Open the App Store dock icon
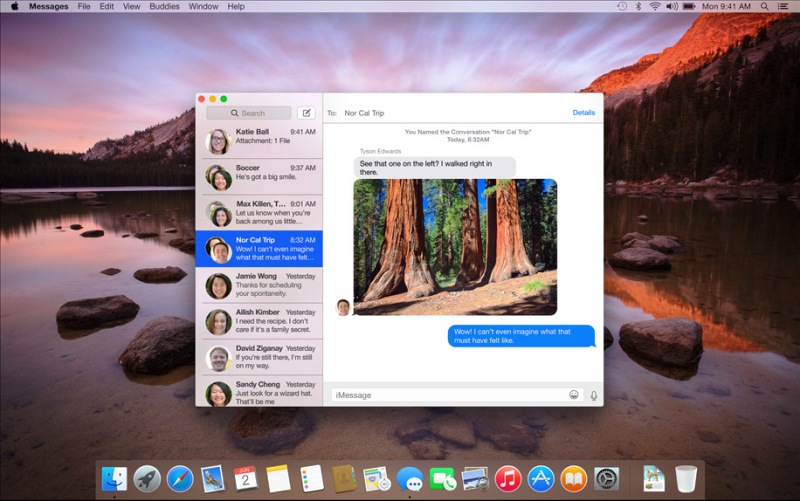The image size is (800, 501). 541,479
